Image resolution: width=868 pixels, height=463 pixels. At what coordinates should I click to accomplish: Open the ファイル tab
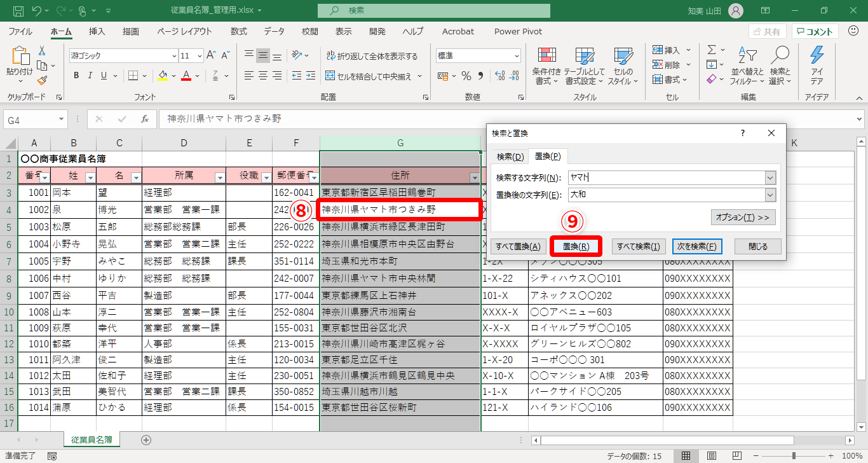(20, 31)
